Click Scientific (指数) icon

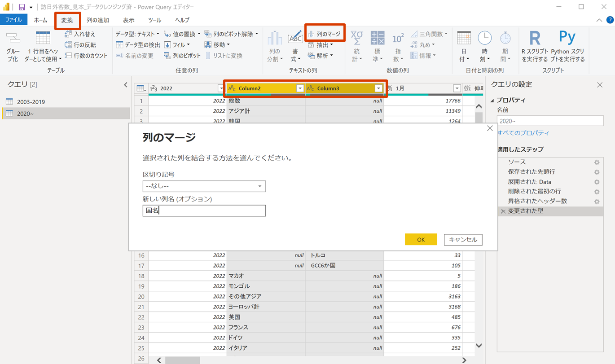(398, 38)
